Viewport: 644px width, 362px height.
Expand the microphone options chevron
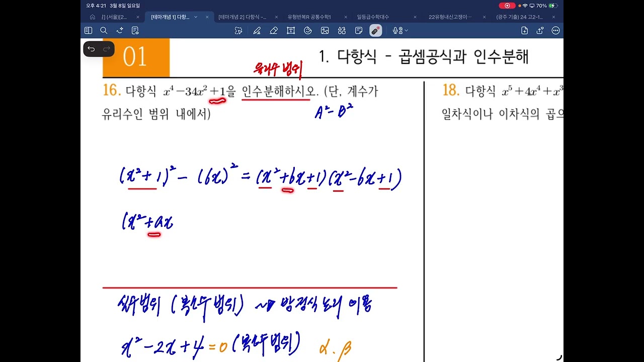[x=406, y=31]
